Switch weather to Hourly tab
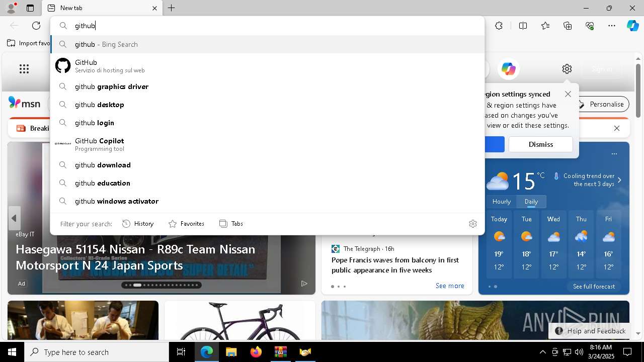This screenshot has height=362, width=644. 502,202
